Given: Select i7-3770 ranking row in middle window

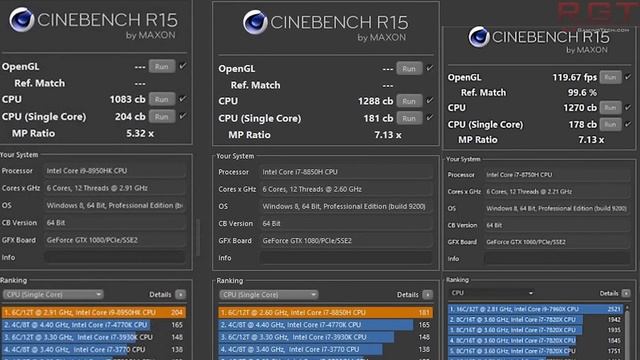Looking at the screenshot, I should point(325,349).
